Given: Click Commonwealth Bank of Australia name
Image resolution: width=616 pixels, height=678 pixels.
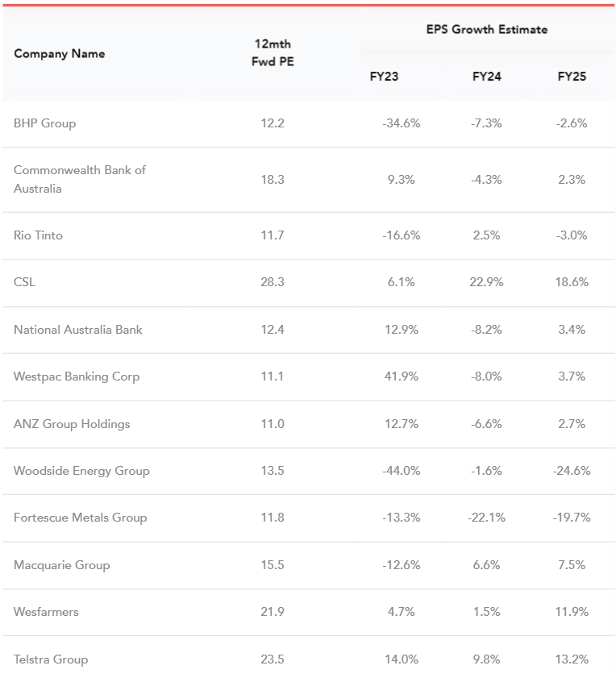Looking at the screenshot, I should (79, 179).
